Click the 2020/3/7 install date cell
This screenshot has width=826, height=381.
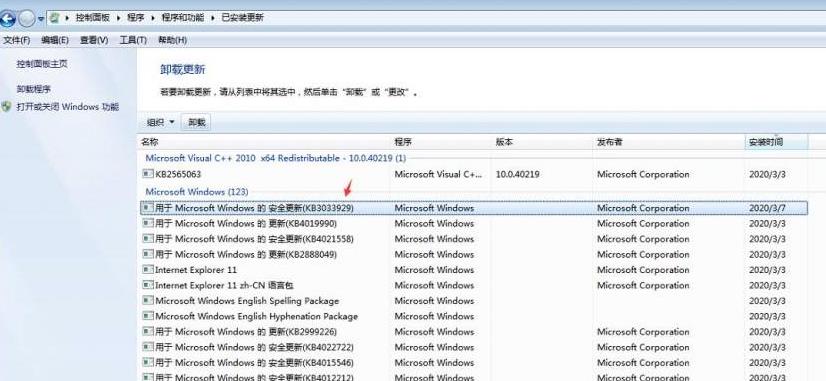pos(767,208)
